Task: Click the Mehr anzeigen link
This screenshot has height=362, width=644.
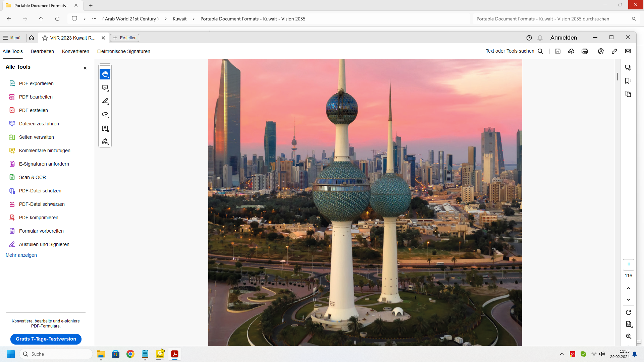Action: [21, 255]
